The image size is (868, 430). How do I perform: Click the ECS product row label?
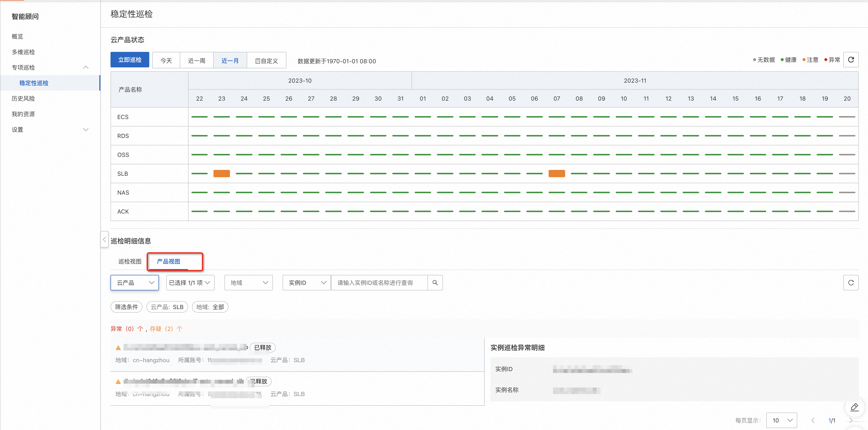coord(123,117)
